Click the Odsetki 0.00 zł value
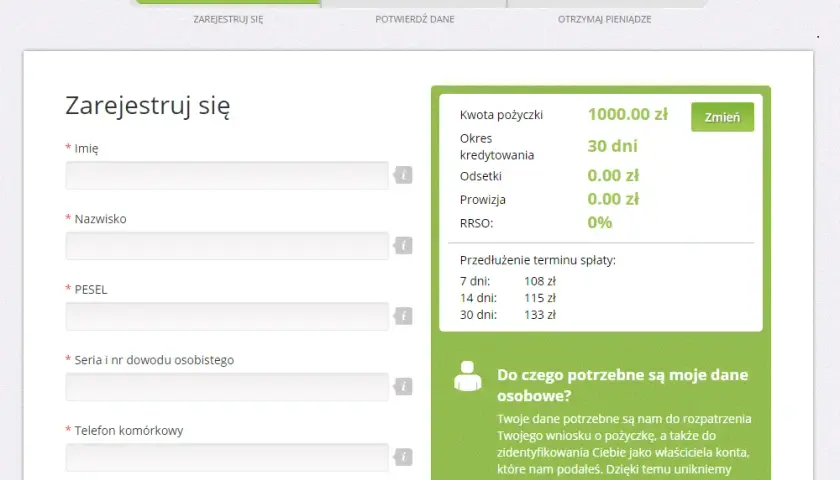 (x=613, y=175)
